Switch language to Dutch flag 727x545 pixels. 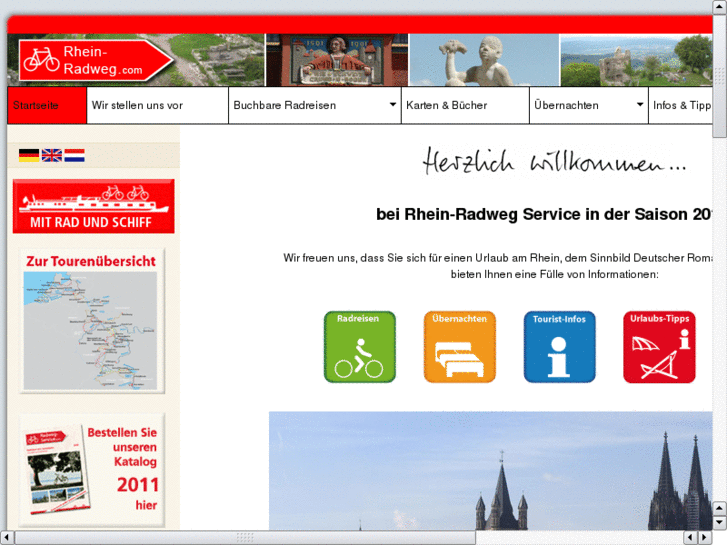tap(74, 155)
